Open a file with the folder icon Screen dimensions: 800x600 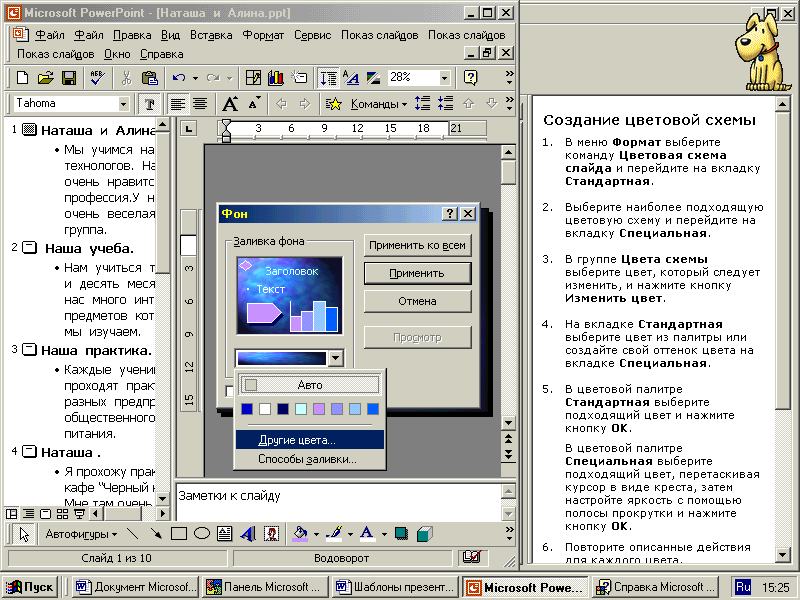(x=45, y=78)
